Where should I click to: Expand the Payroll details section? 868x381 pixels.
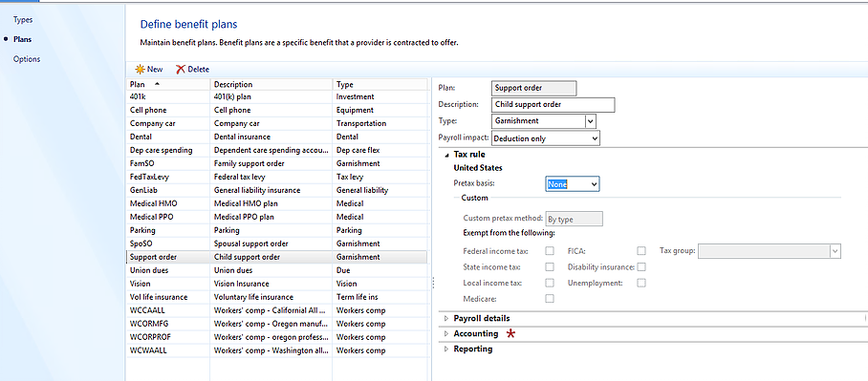click(446, 319)
